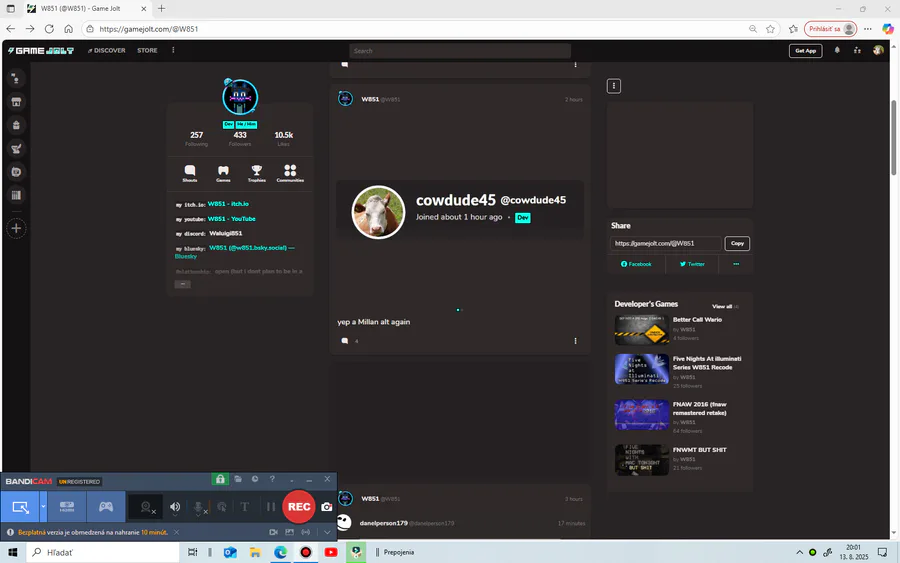View the Trophies section on profile

point(257,173)
